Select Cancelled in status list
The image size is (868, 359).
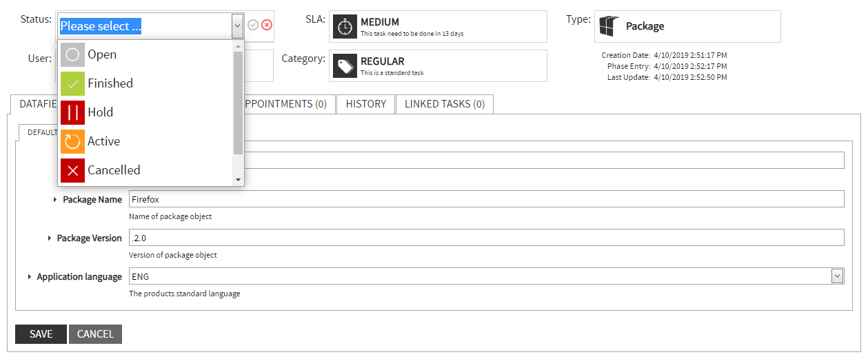tap(146, 170)
